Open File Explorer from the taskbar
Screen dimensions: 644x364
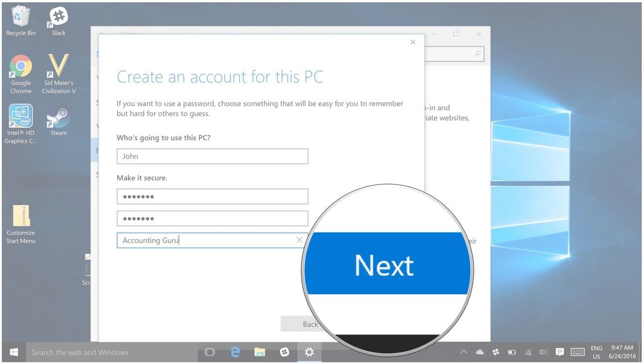pyautogui.click(x=260, y=352)
